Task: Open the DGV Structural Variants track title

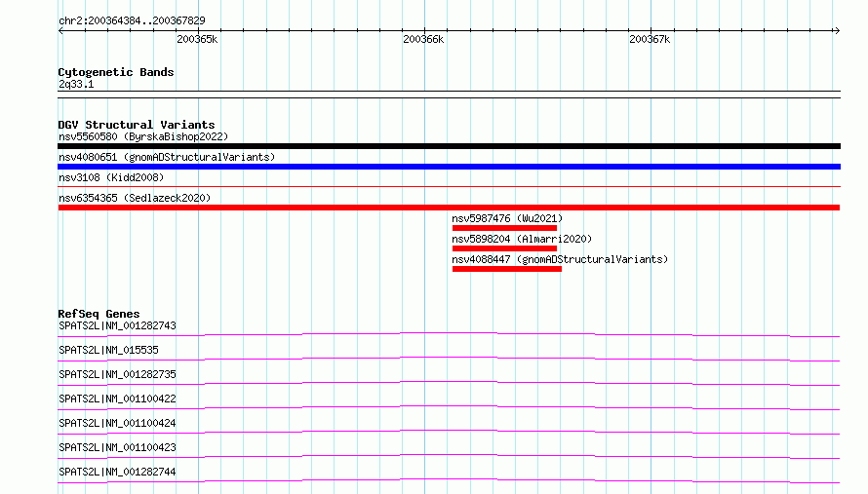Action: (137, 125)
